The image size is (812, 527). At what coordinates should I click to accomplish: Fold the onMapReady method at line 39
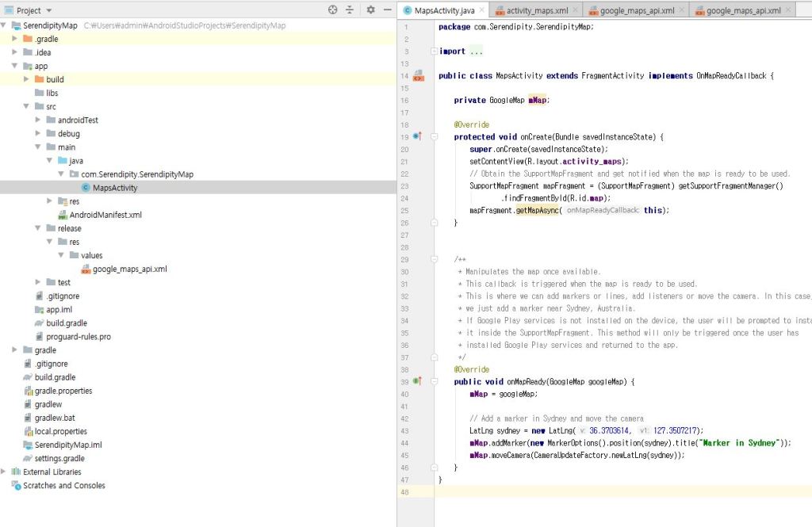click(x=434, y=381)
